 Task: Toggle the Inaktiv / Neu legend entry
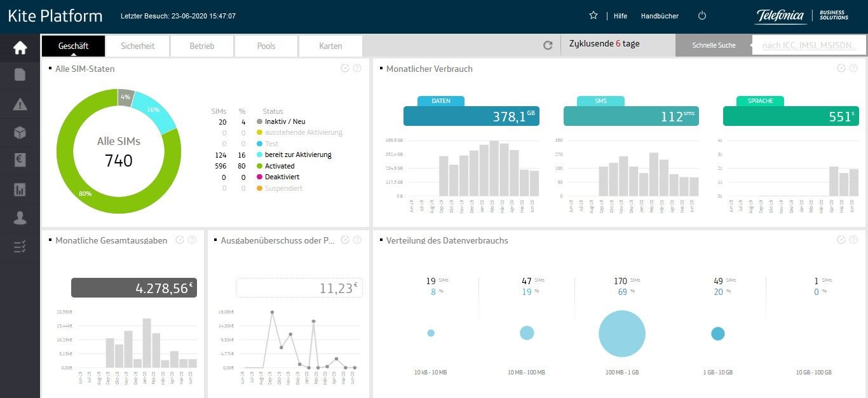point(285,121)
